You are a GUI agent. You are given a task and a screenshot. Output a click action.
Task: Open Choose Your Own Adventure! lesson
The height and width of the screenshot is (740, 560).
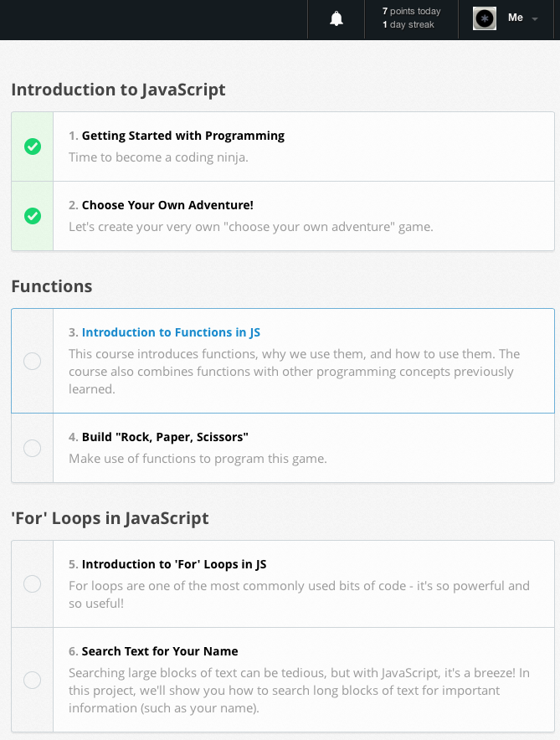coord(167,205)
